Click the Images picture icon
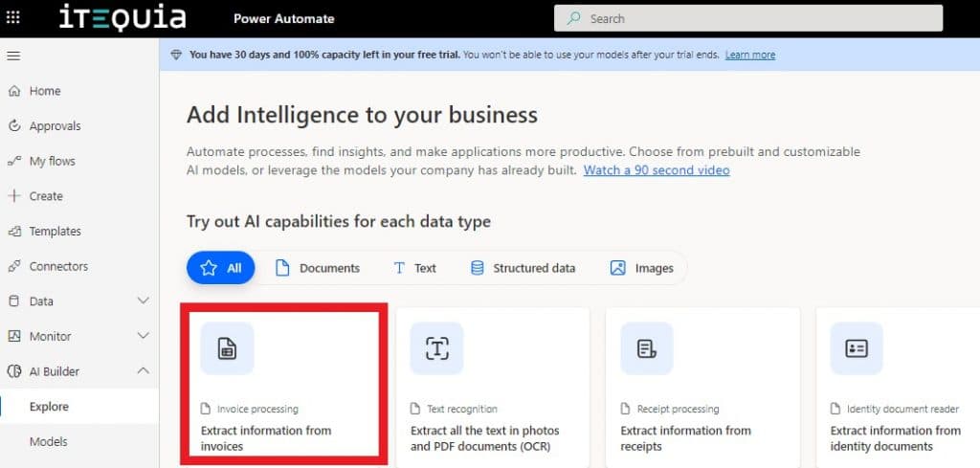The image size is (980, 468). click(x=617, y=268)
